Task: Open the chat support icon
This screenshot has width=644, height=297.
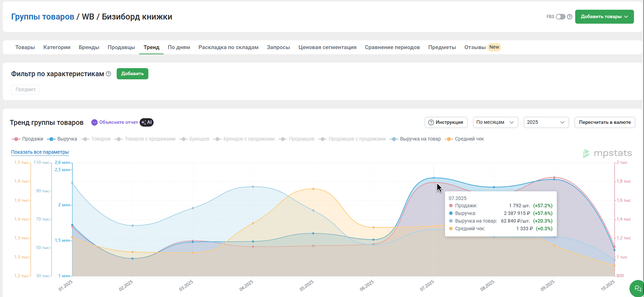Action: click(x=638, y=288)
